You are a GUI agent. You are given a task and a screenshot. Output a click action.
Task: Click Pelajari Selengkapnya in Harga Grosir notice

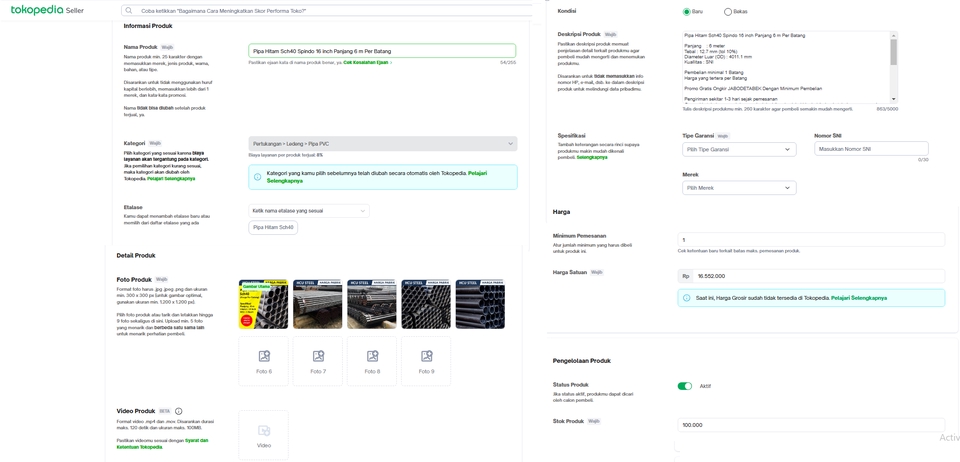(x=859, y=298)
